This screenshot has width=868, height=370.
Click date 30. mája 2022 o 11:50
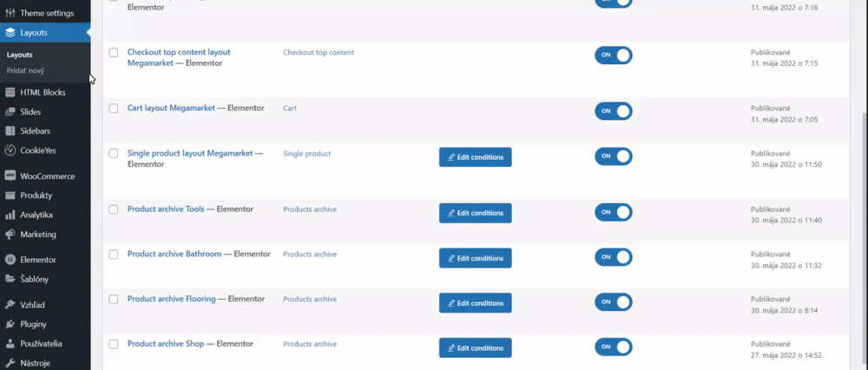click(x=786, y=164)
